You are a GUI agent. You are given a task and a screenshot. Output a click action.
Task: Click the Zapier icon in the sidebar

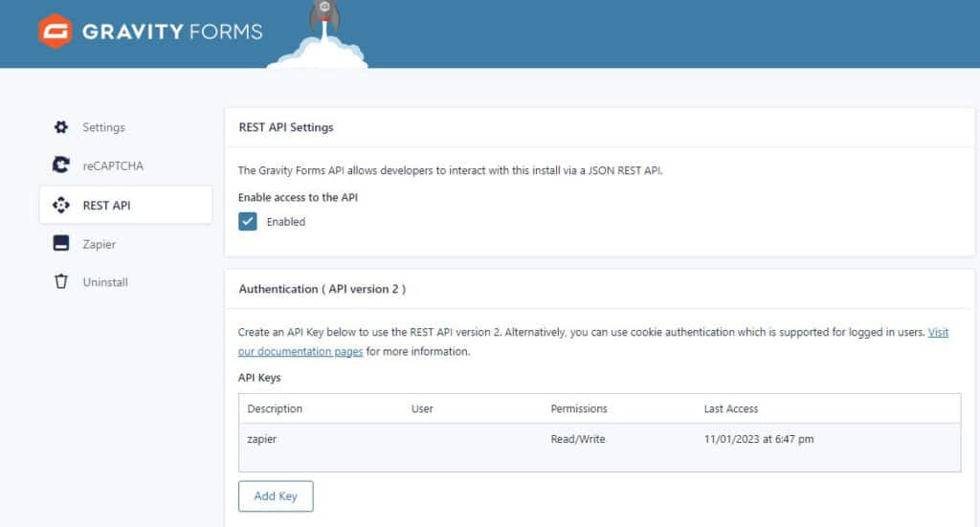pos(61,244)
